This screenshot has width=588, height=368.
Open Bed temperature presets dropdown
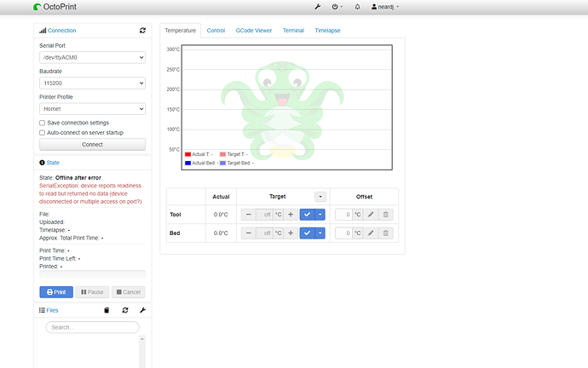pos(320,233)
